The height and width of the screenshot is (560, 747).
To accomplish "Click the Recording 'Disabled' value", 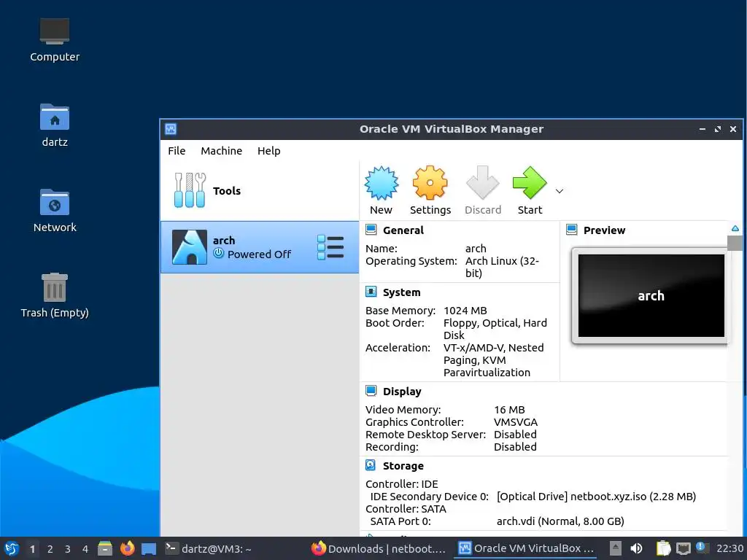I will (x=515, y=447).
